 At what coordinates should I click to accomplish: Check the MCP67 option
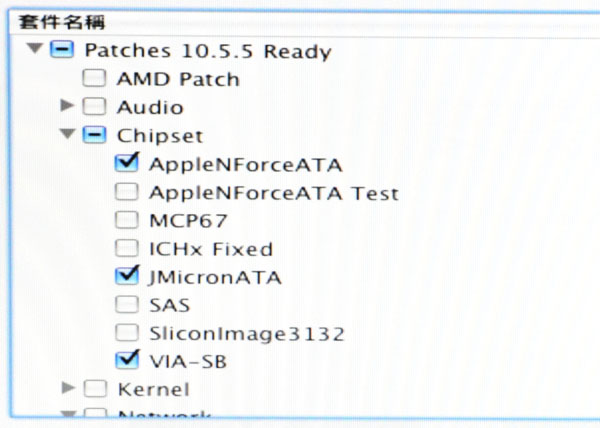pos(127,220)
